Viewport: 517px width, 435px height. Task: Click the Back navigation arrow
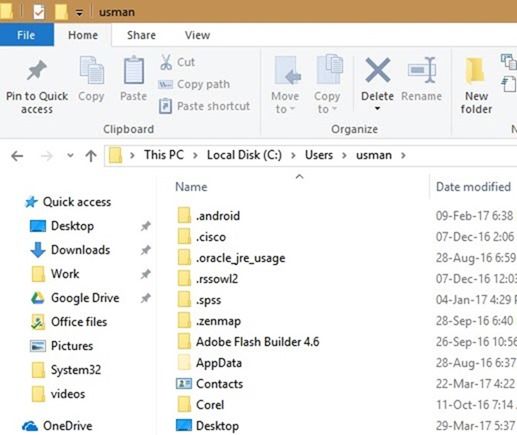[x=17, y=156]
